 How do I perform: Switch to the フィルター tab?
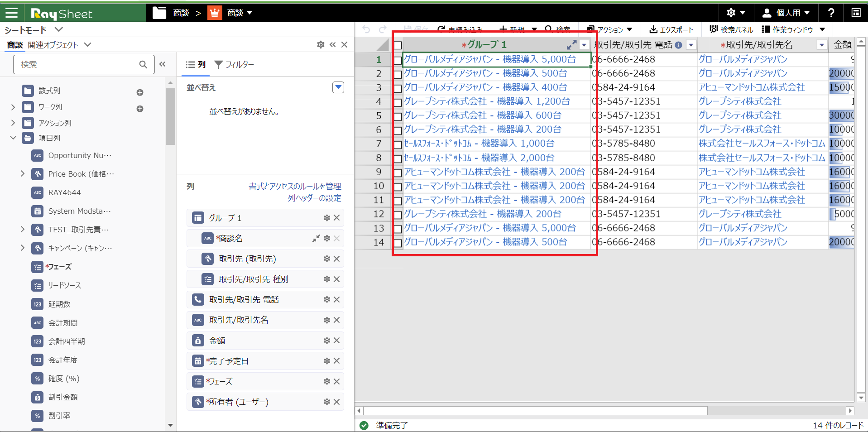234,65
